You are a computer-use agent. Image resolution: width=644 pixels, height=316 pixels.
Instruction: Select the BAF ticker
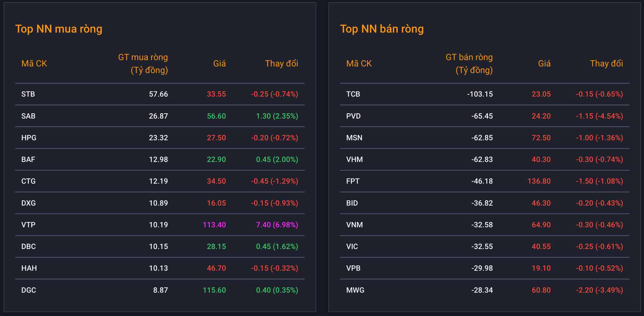(x=28, y=160)
